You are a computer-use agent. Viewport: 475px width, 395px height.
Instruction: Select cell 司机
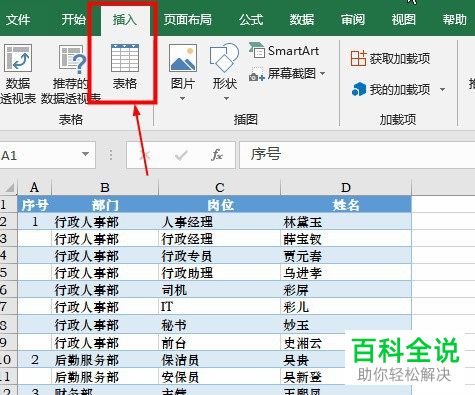(220, 290)
